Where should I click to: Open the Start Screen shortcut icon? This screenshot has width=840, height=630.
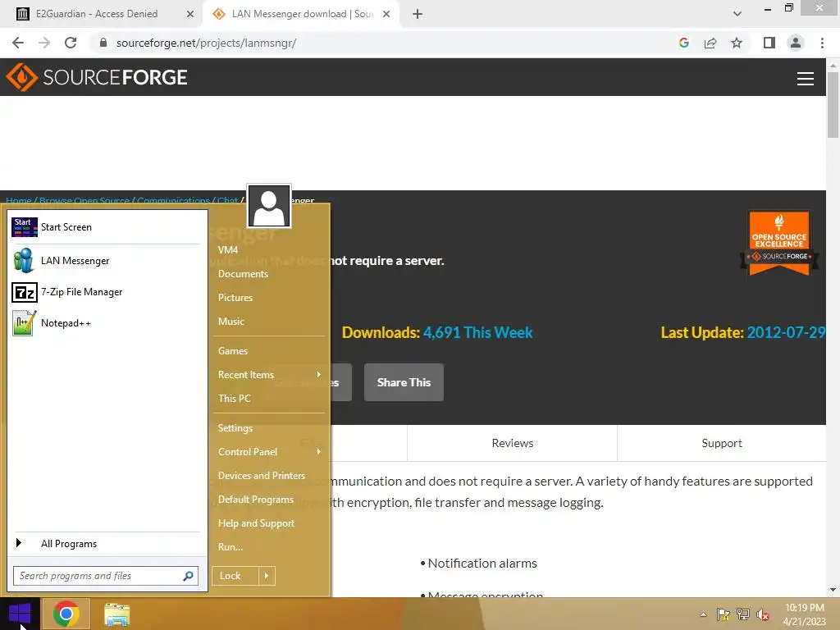[24, 227]
